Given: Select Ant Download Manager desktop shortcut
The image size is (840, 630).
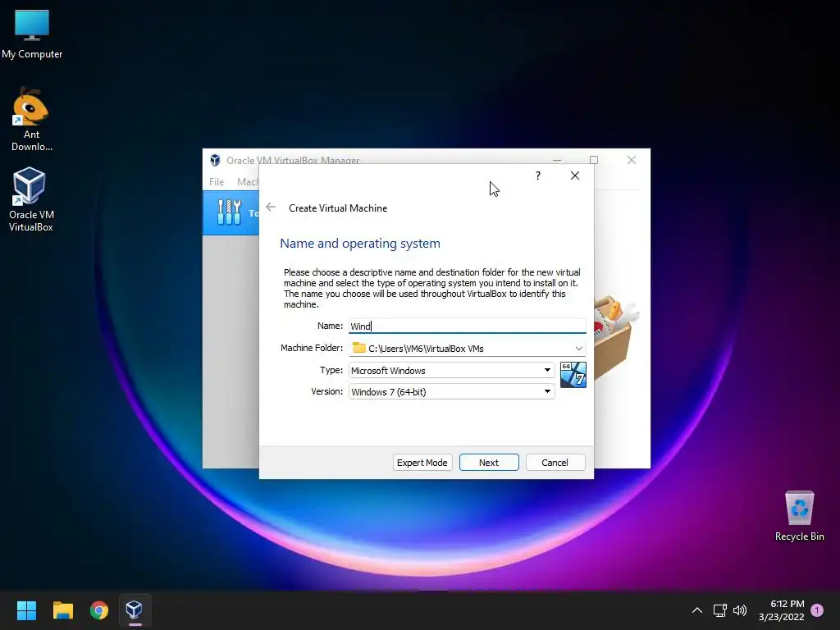Looking at the screenshot, I should click(32, 120).
